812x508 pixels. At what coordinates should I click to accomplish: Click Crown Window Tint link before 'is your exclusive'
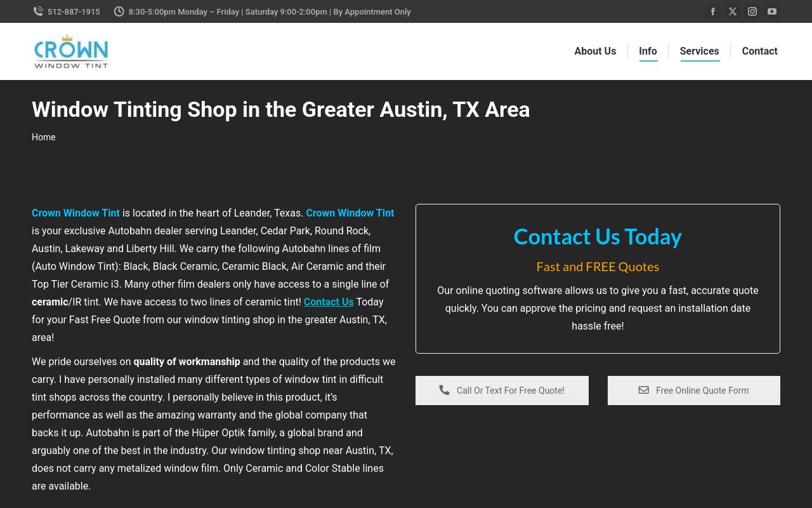(x=350, y=213)
